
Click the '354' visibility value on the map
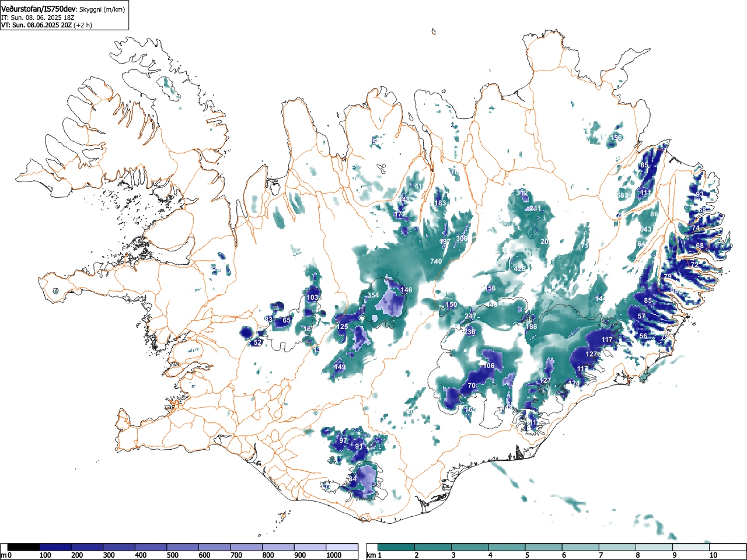373,295
